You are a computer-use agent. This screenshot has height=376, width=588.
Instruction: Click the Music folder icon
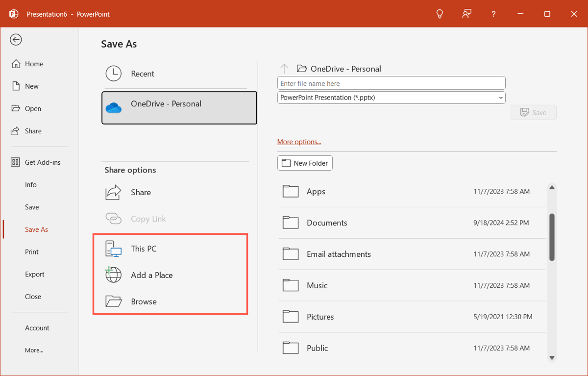pos(291,285)
